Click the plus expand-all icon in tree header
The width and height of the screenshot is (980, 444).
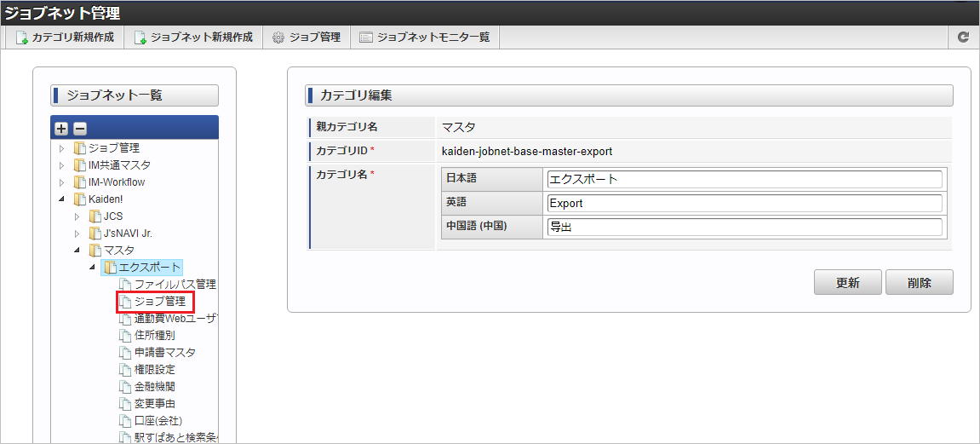pos(61,129)
